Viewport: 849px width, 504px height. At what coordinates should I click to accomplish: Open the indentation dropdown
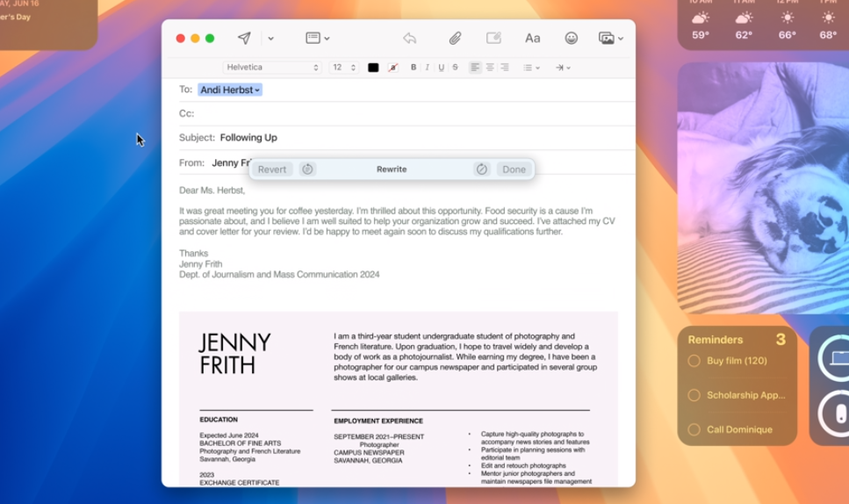click(563, 68)
